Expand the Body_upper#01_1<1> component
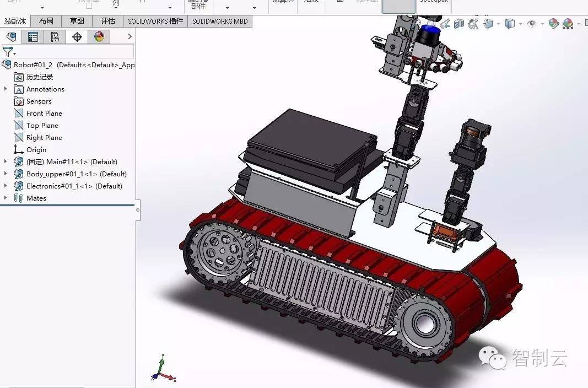The width and height of the screenshot is (588, 388). pos(6,174)
